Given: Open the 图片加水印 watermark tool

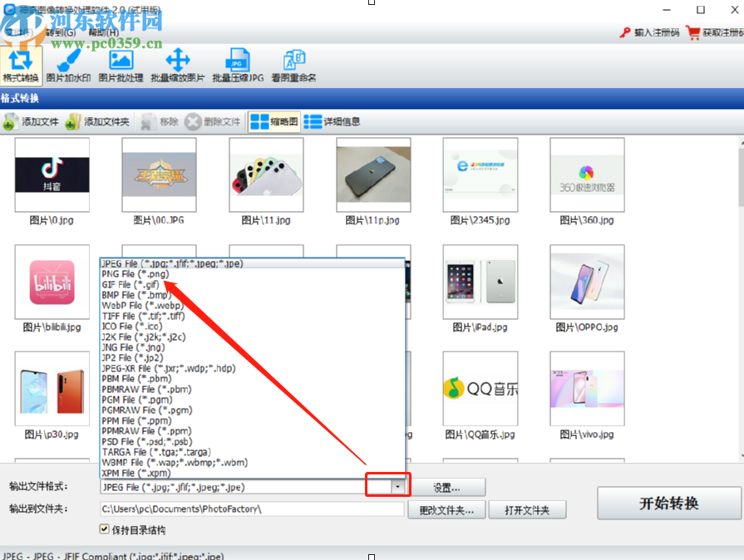Looking at the screenshot, I should click(68, 66).
